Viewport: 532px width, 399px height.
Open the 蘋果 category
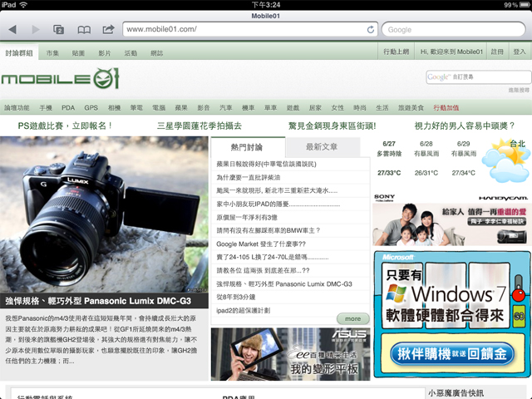click(x=181, y=108)
